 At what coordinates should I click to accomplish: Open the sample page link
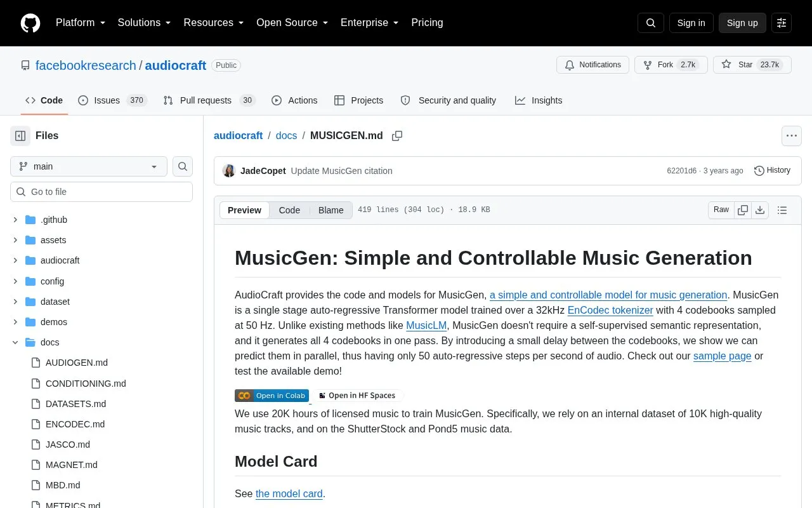click(x=723, y=356)
